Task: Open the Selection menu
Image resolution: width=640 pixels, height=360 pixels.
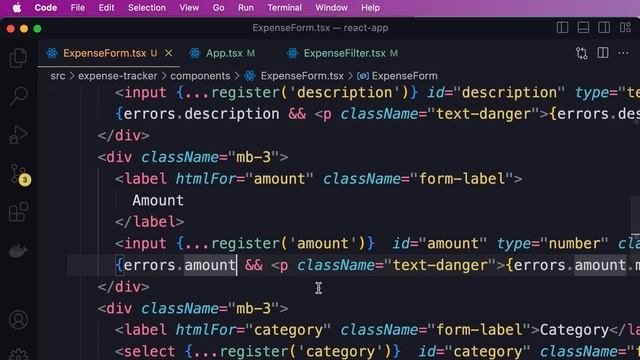Action: [147, 8]
